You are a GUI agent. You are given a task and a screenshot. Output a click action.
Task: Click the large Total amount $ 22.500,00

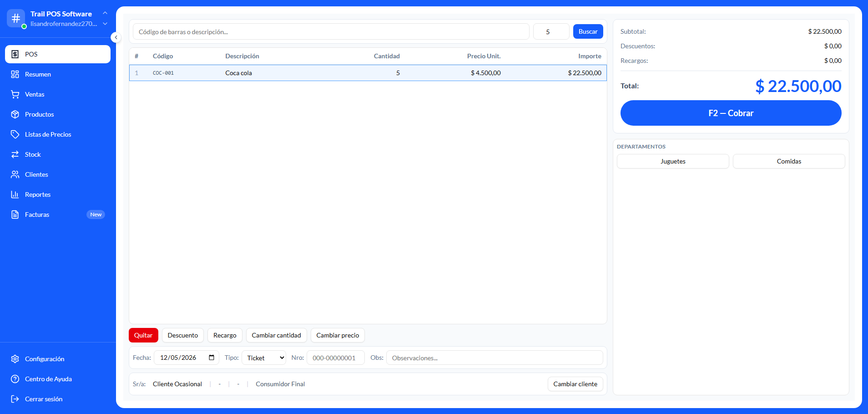tap(798, 86)
